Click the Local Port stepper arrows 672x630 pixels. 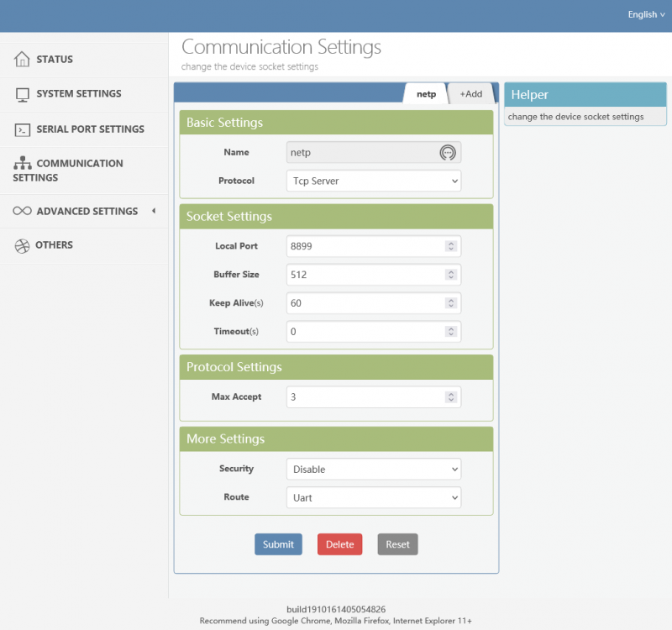tap(451, 246)
